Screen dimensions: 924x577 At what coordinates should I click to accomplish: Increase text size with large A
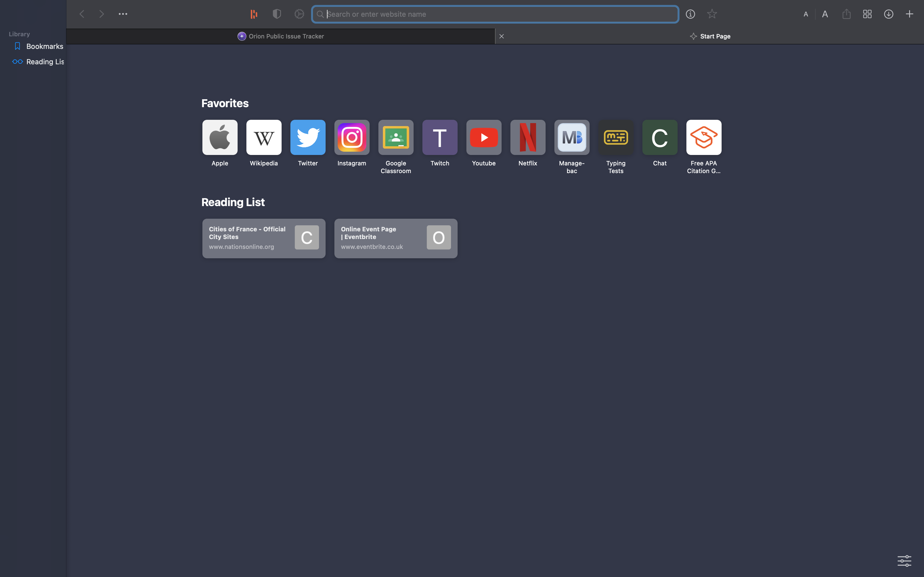[825, 14]
